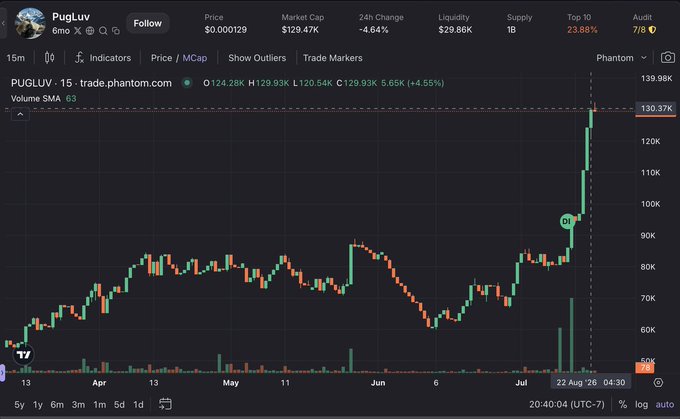Toggle log scale
Image resolution: width=680 pixels, height=419 pixels.
point(641,404)
